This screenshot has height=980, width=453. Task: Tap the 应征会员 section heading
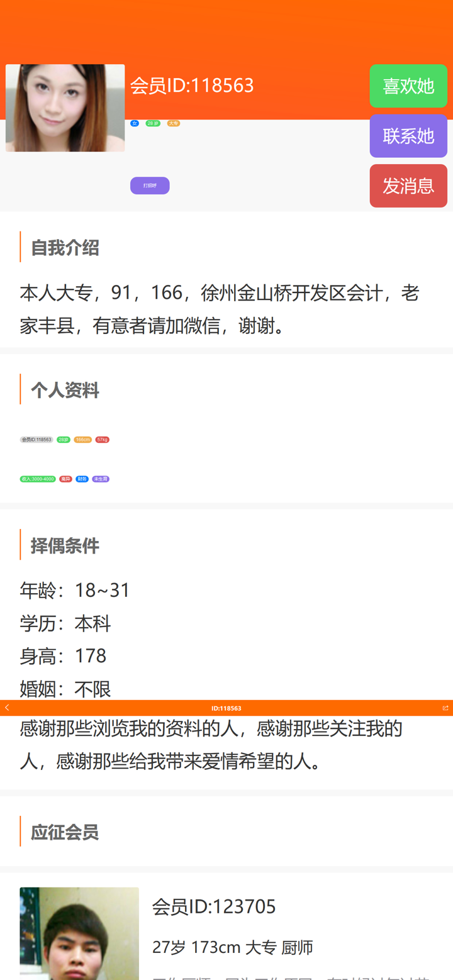(x=65, y=832)
